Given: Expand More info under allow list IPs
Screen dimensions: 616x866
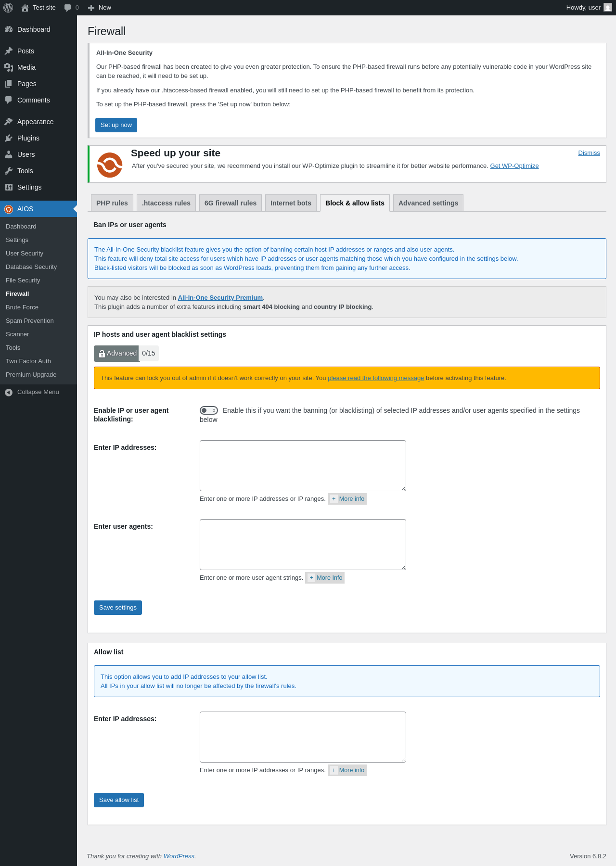Looking at the screenshot, I should [x=347, y=770].
